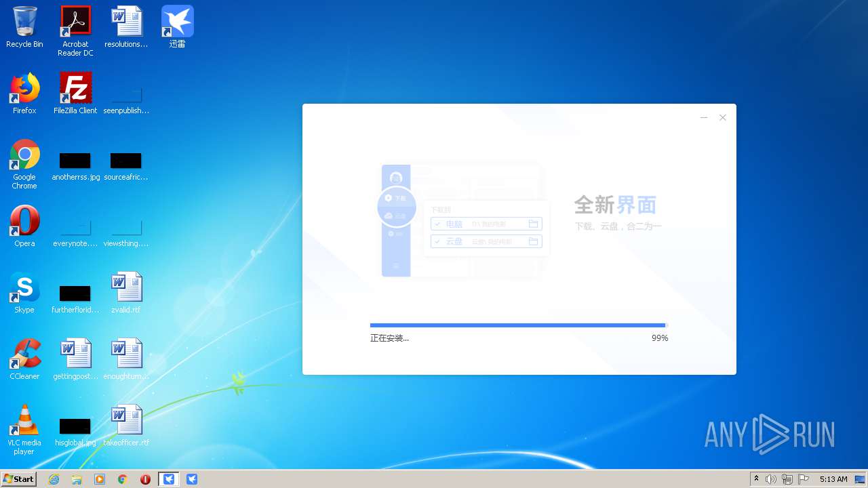Switch to second Thunder taskbar button

(x=192, y=479)
